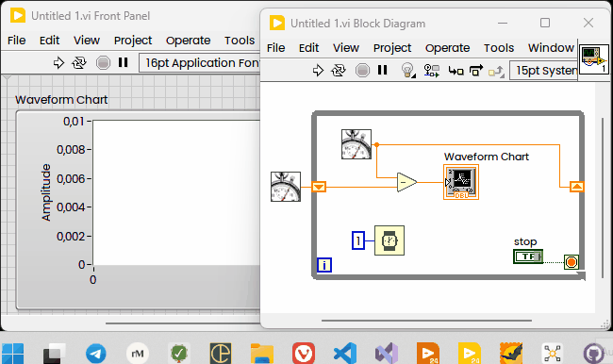613x364 pixels.
Task: Select left shift register terminal
Action: [319, 187]
